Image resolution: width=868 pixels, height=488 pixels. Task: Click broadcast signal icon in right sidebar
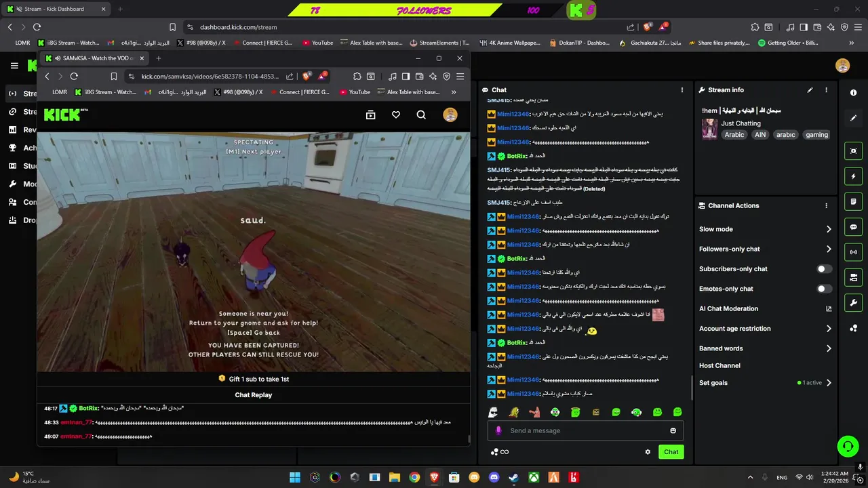click(853, 252)
